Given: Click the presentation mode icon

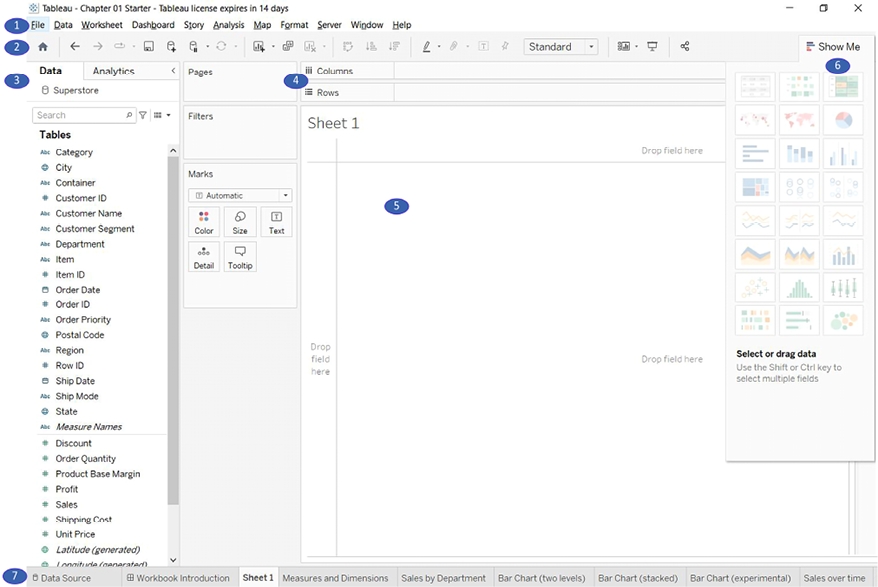Looking at the screenshot, I should coord(653,46).
